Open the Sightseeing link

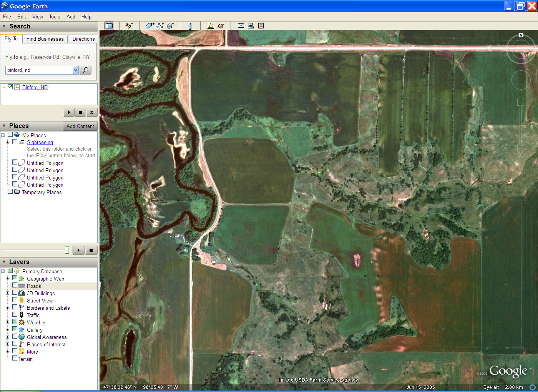(40, 142)
